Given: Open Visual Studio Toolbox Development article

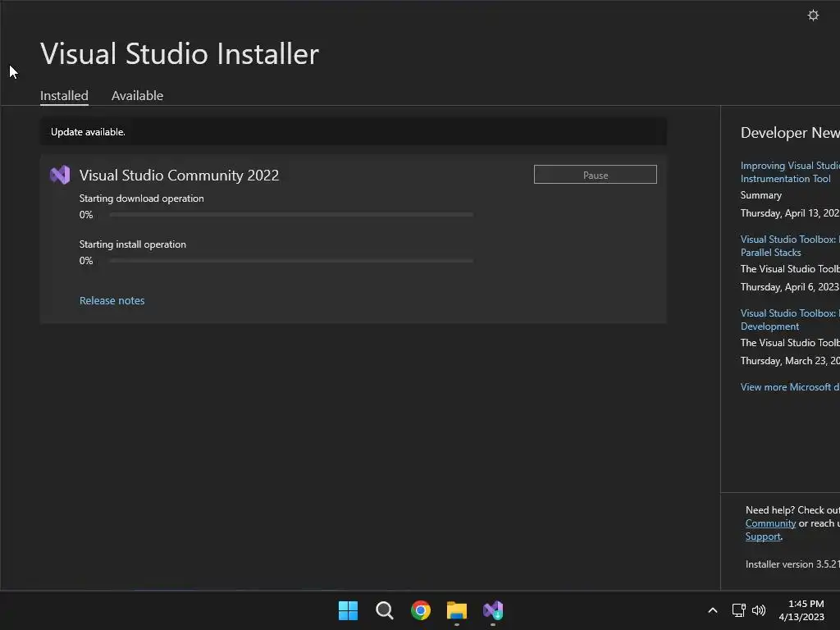Looking at the screenshot, I should pyautogui.click(x=790, y=320).
